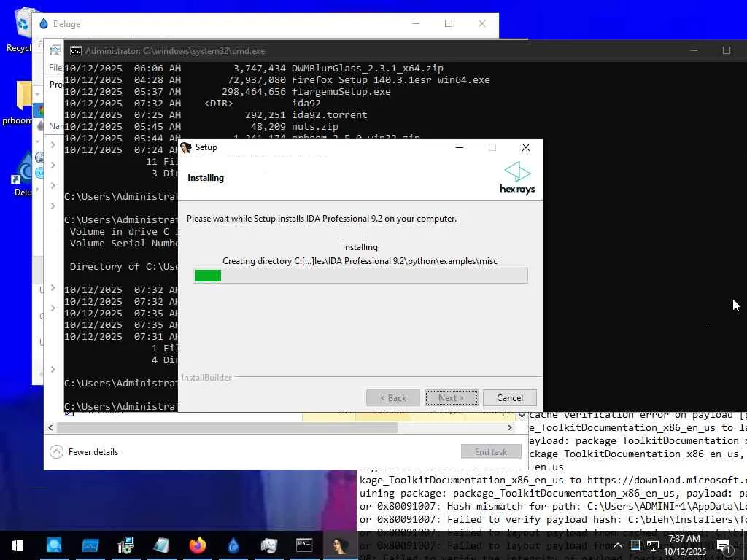Click 'Firefox Setup 140.3.1esr win64.exe' line

[391, 80]
